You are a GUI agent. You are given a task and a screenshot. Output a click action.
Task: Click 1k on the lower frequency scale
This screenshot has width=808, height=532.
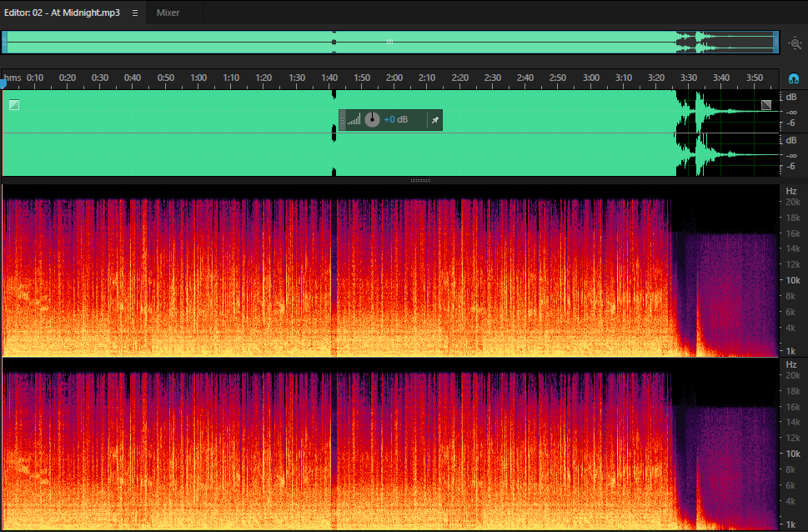pyautogui.click(x=790, y=524)
